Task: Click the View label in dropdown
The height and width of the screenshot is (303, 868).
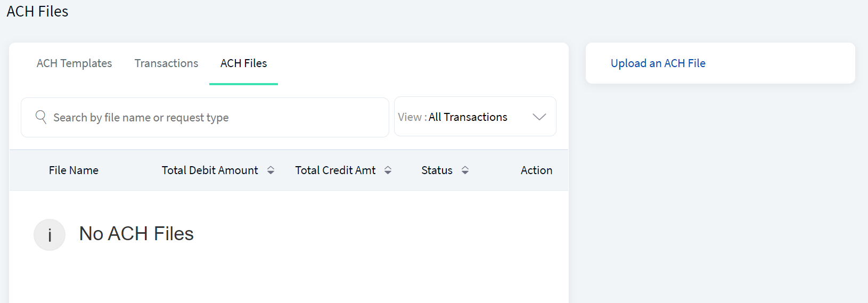Action: click(x=410, y=117)
